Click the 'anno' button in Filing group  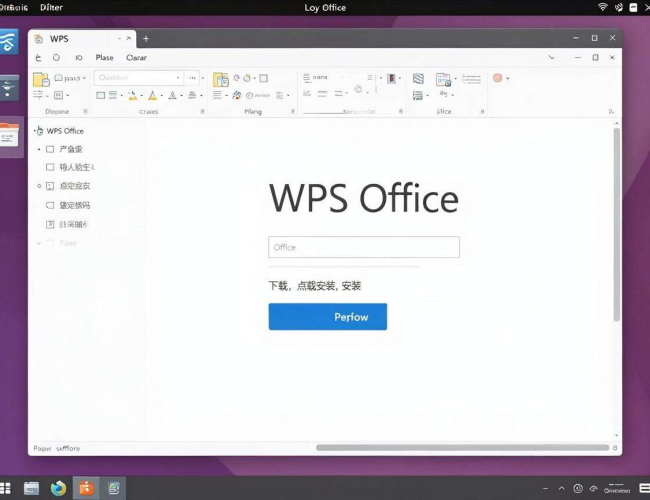tap(258, 95)
